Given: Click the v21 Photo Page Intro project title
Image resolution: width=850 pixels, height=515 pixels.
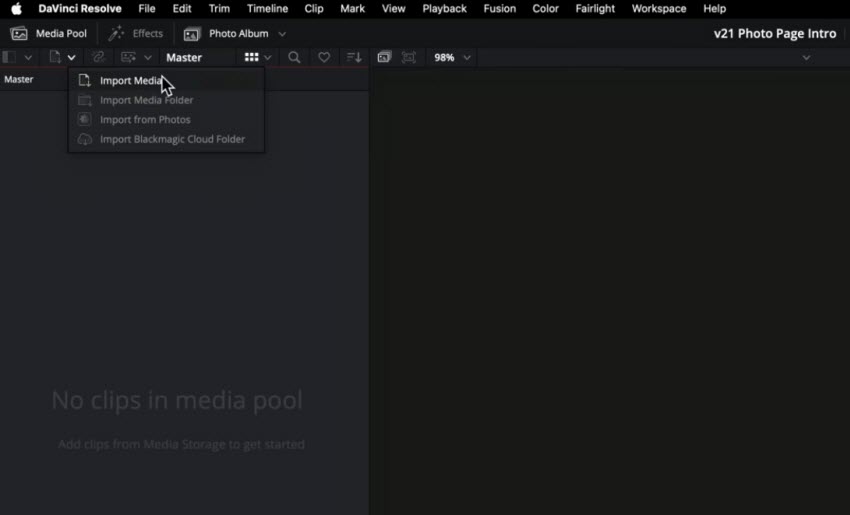Looking at the screenshot, I should pos(775,34).
